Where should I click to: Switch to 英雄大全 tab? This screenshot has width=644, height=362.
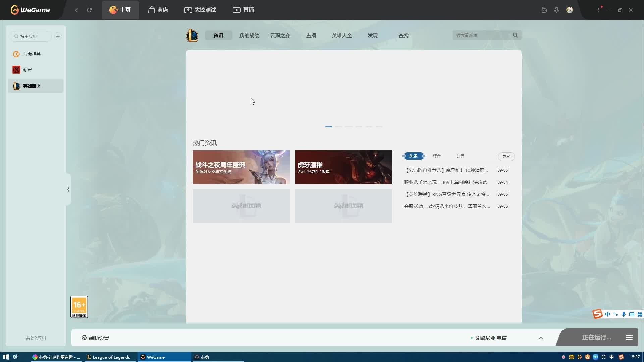(342, 35)
